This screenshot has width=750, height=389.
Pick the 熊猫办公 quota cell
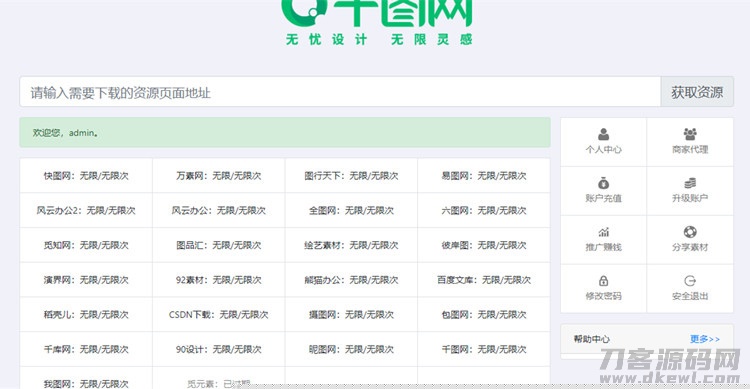pos(351,279)
